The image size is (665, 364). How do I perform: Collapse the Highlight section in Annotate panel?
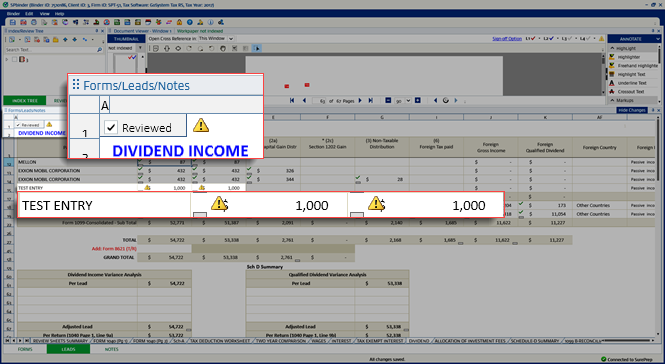[x=612, y=48]
